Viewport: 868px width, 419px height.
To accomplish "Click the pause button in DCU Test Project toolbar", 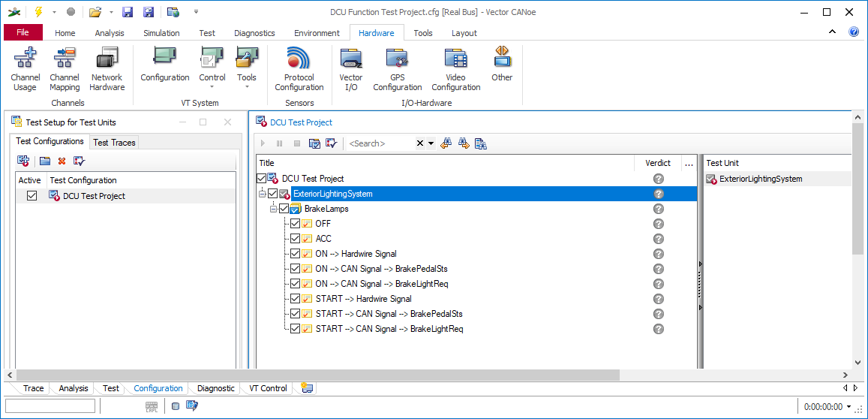I will (x=280, y=143).
